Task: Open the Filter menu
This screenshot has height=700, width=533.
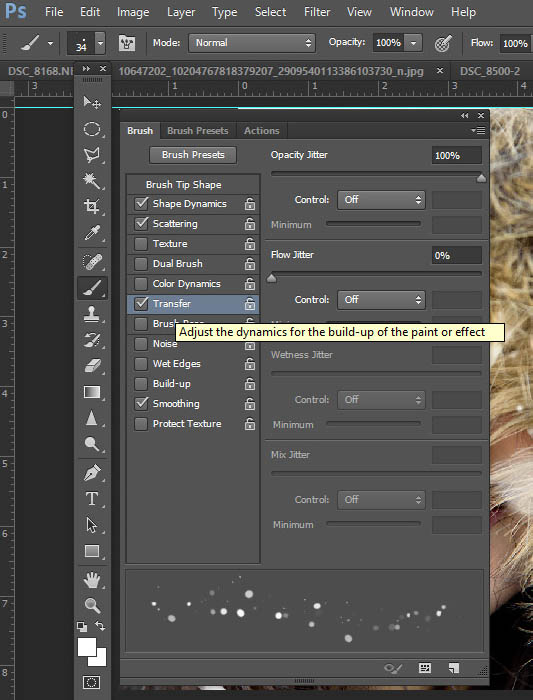Action: [x=317, y=12]
